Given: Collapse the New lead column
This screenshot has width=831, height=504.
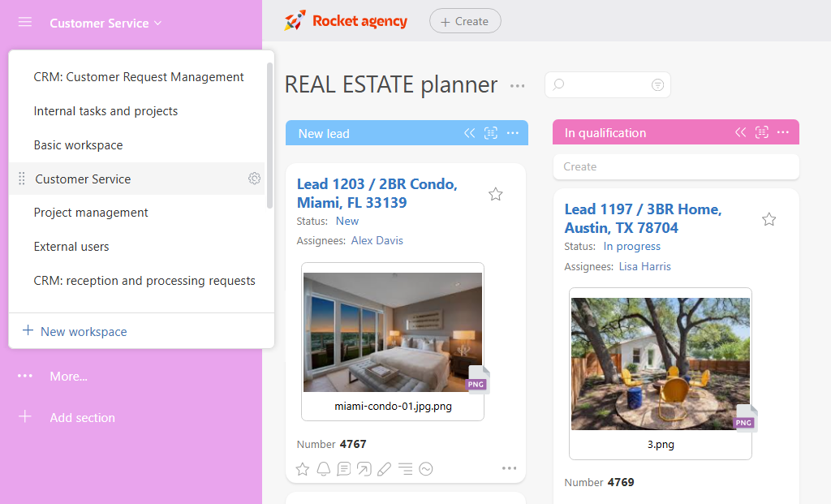Looking at the screenshot, I should point(470,133).
